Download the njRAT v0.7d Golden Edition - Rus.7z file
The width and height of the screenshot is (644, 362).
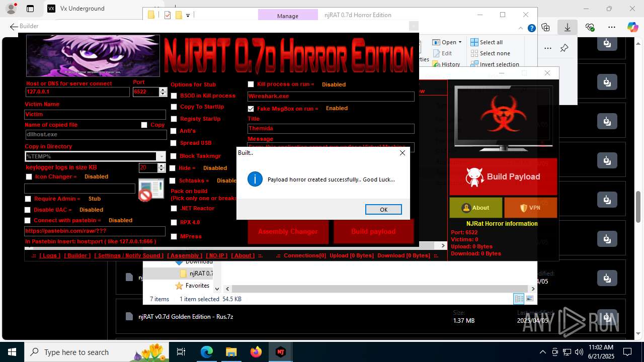point(607,318)
